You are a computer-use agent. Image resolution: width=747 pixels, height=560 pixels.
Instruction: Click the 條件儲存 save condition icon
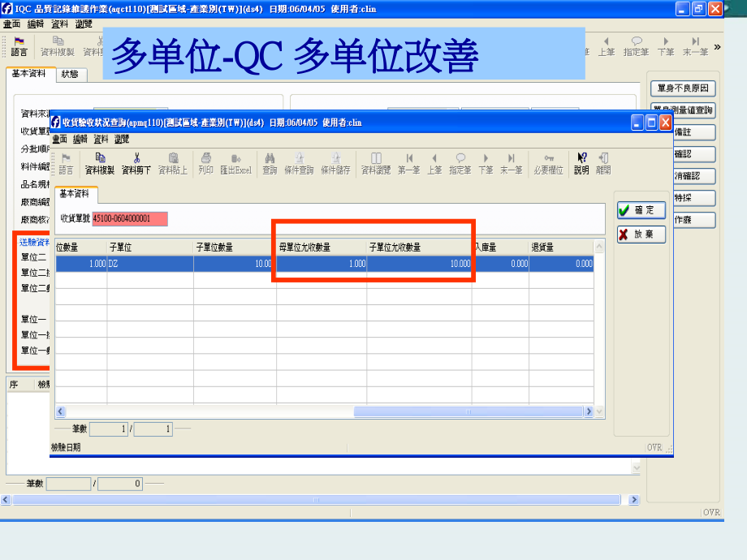[337, 162]
